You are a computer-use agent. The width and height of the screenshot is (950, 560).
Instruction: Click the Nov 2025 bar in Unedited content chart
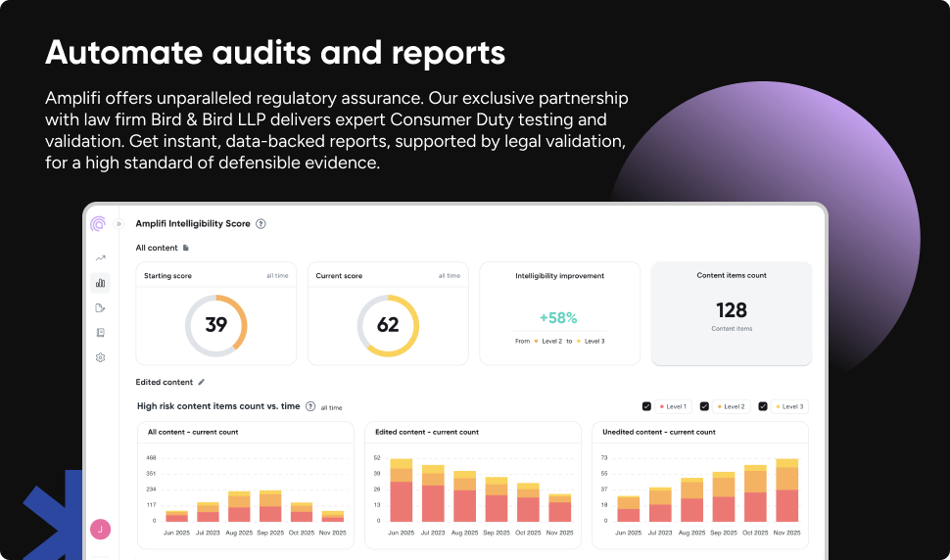click(787, 490)
